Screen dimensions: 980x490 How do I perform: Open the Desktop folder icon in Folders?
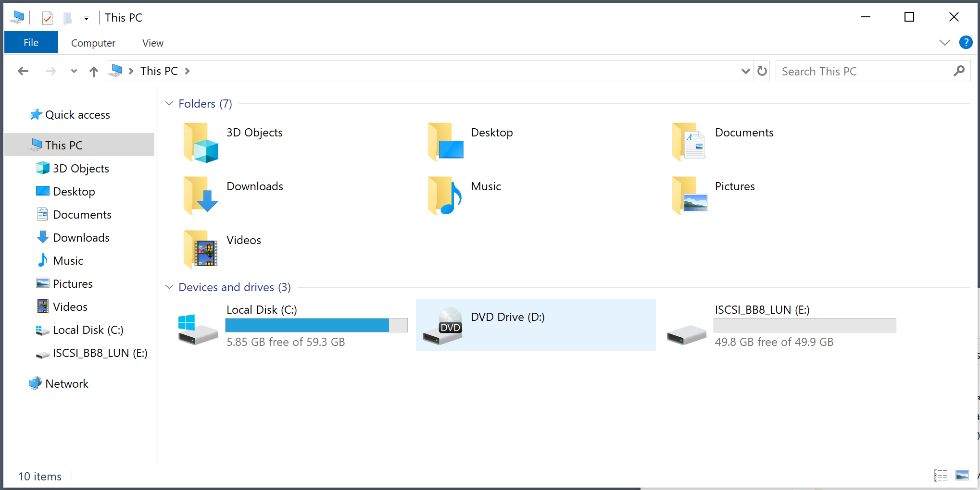pos(445,142)
